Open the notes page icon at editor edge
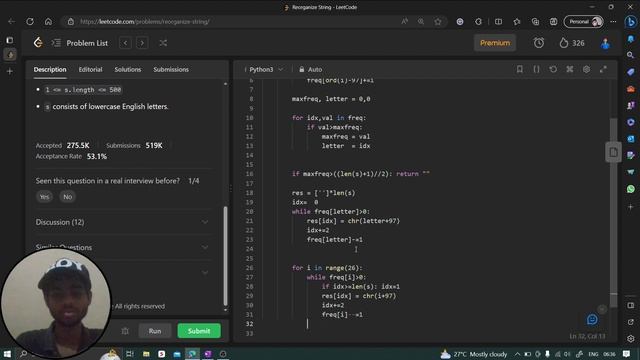This screenshot has height=360, width=640. tap(613, 152)
